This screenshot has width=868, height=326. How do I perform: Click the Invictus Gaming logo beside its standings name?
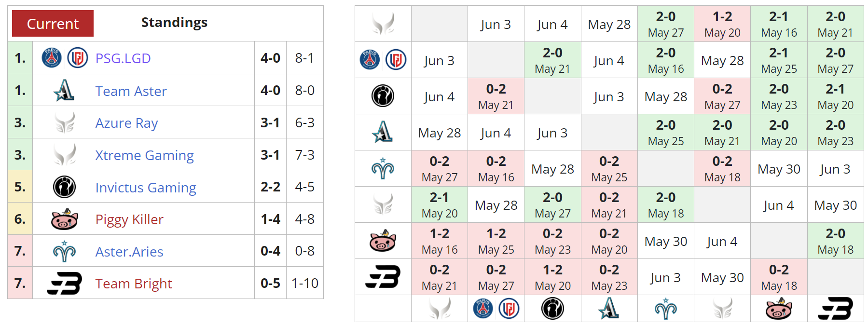(64, 187)
